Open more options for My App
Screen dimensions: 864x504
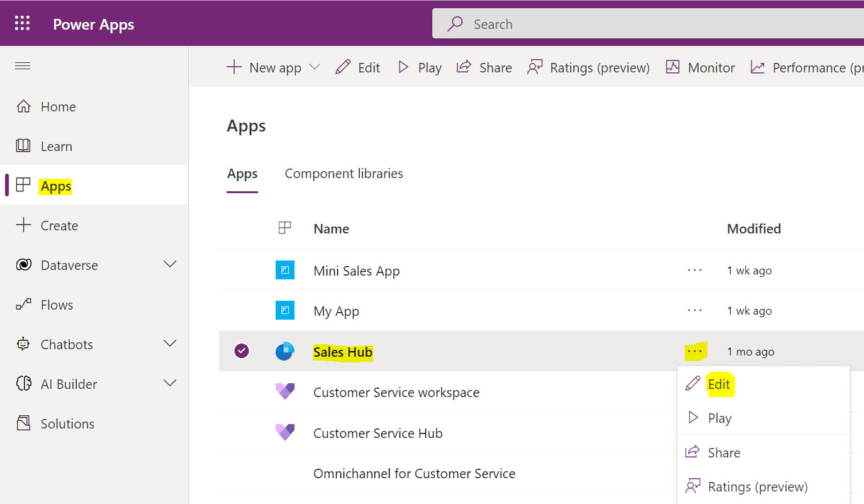point(695,311)
